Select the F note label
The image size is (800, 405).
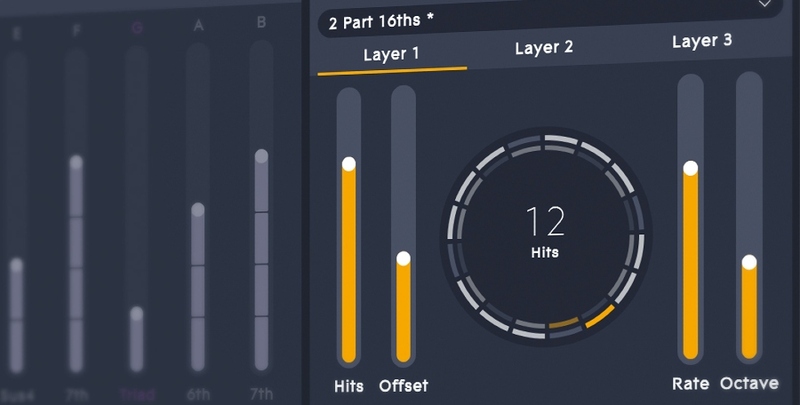click(77, 31)
